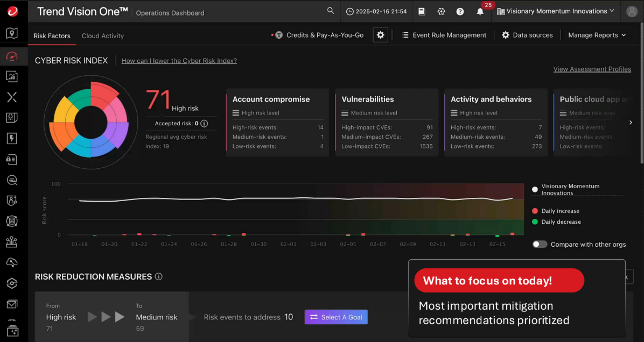Open Data sources
The height and width of the screenshot is (342, 644).
coord(527,35)
